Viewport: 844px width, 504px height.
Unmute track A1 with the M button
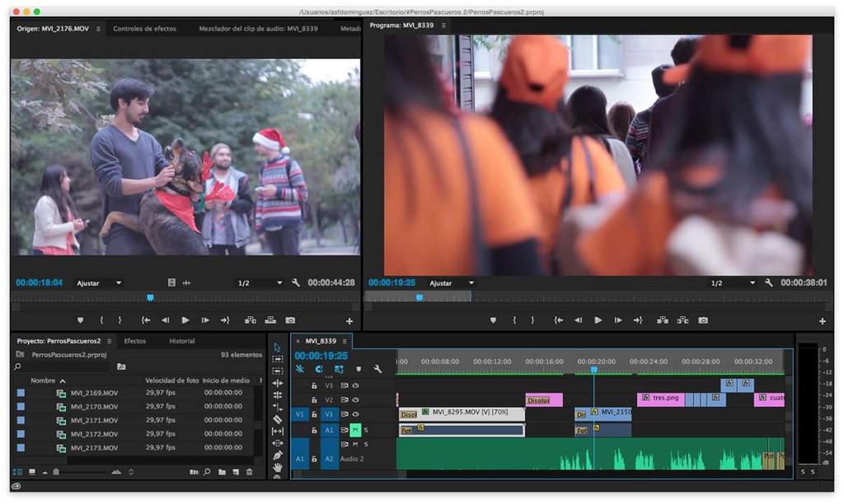point(354,431)
